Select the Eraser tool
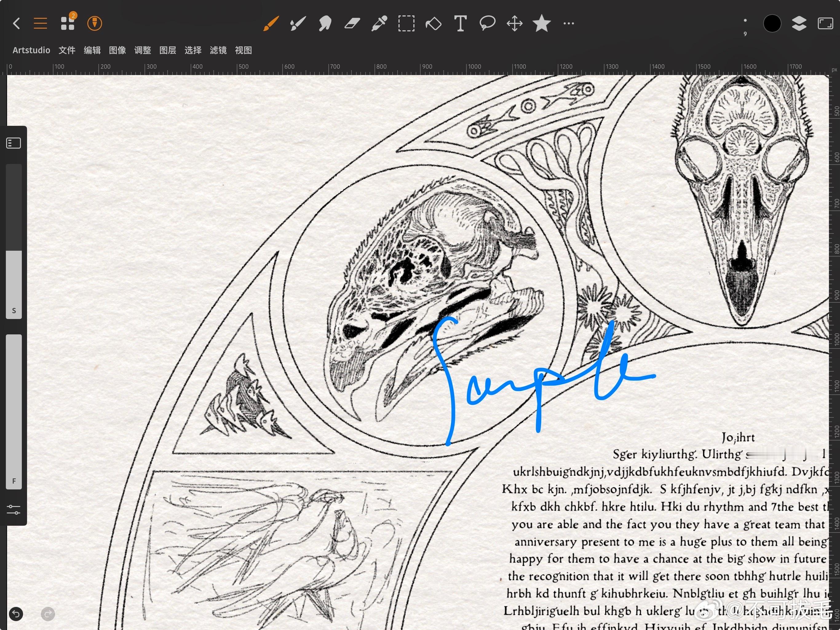840x630 pixels. click(x=352, y=24)
